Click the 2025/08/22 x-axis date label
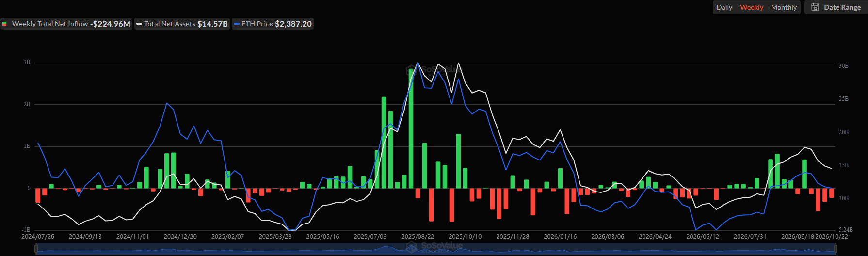The width and height of the screenshot is (868, 256). click(x=418, y=237)
